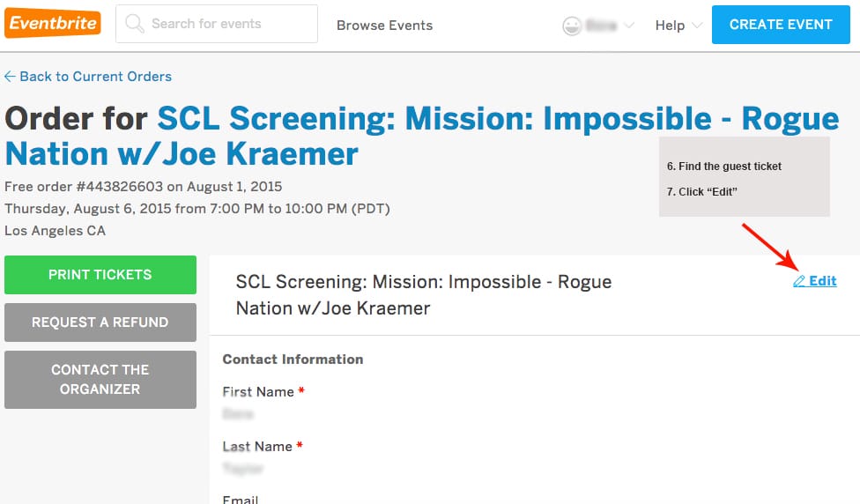Click the blurred Last Name value
The height and width of the screenshot is (504, 860).
tap(243, 468)
